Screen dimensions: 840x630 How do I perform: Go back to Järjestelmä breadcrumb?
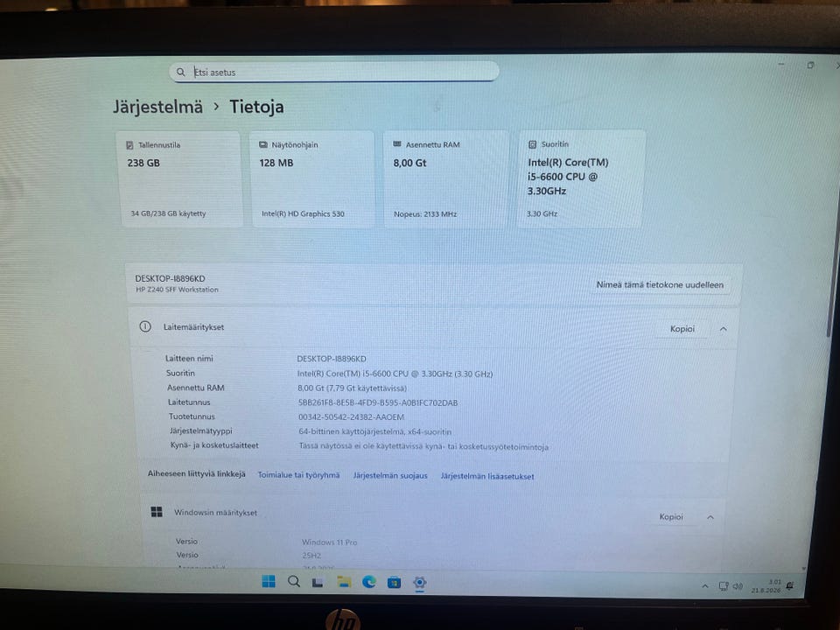[158, 107]
